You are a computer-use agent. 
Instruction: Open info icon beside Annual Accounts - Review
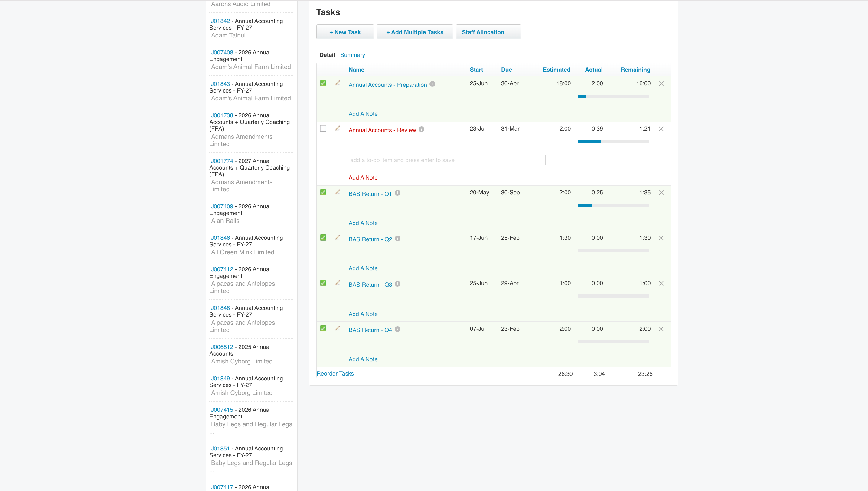pos(421,129)
